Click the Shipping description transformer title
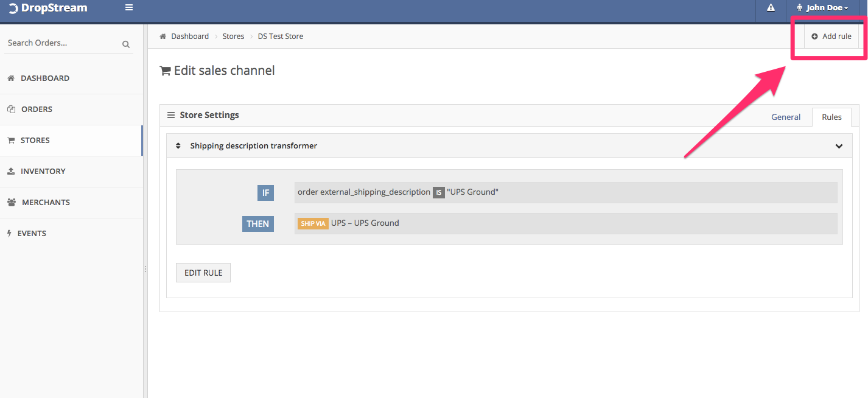This screenshot has width=868, height=398. tap(253, 146)
